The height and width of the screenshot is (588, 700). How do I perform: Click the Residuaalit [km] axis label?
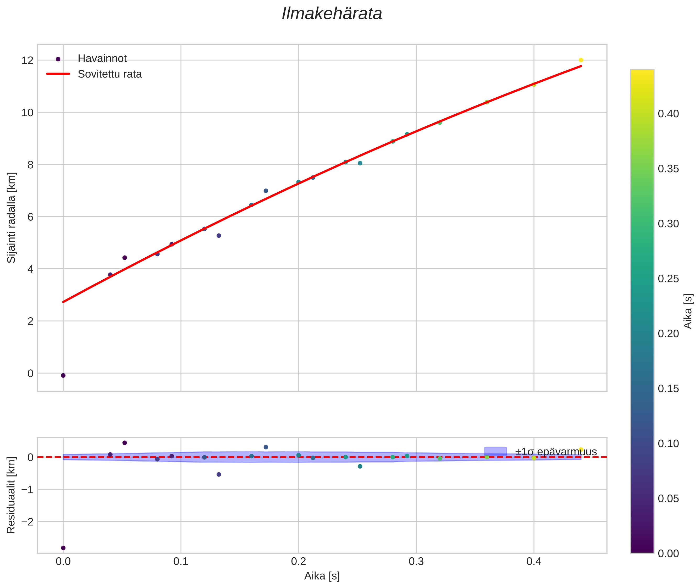(x=11, y=495)
